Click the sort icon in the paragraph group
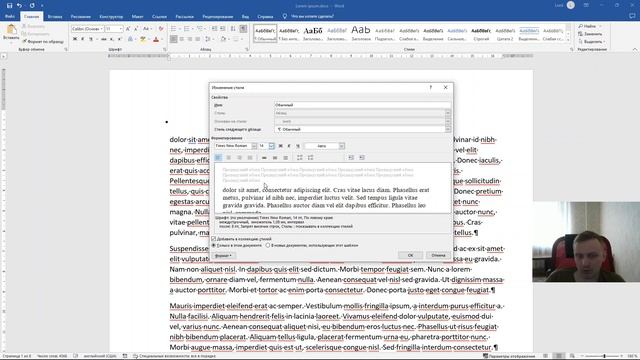The height and width of the screenshot is (360, 640). (x=233, y=29)
